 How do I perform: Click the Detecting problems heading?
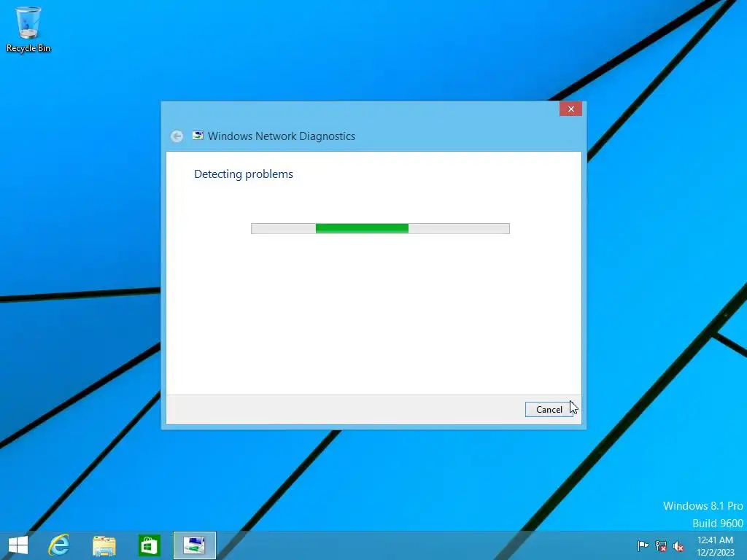pyautogui.click(x=244, y=174)
